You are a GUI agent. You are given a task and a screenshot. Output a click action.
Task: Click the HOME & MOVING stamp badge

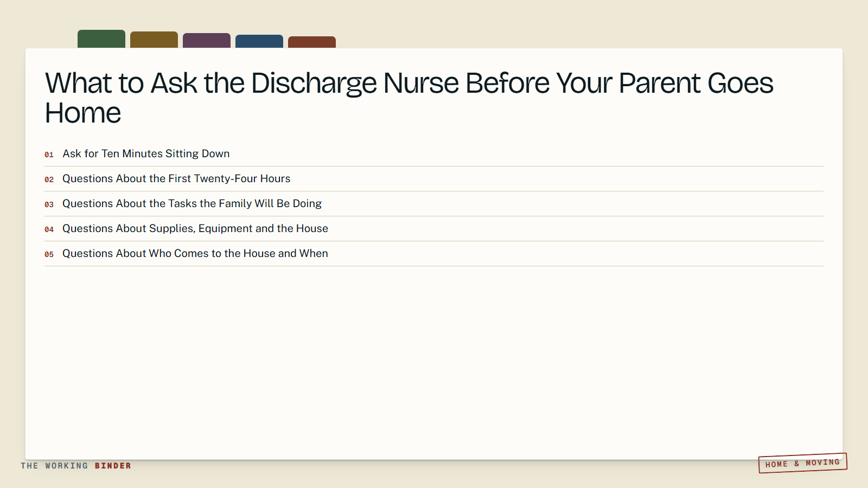click(x=803, y=463)
